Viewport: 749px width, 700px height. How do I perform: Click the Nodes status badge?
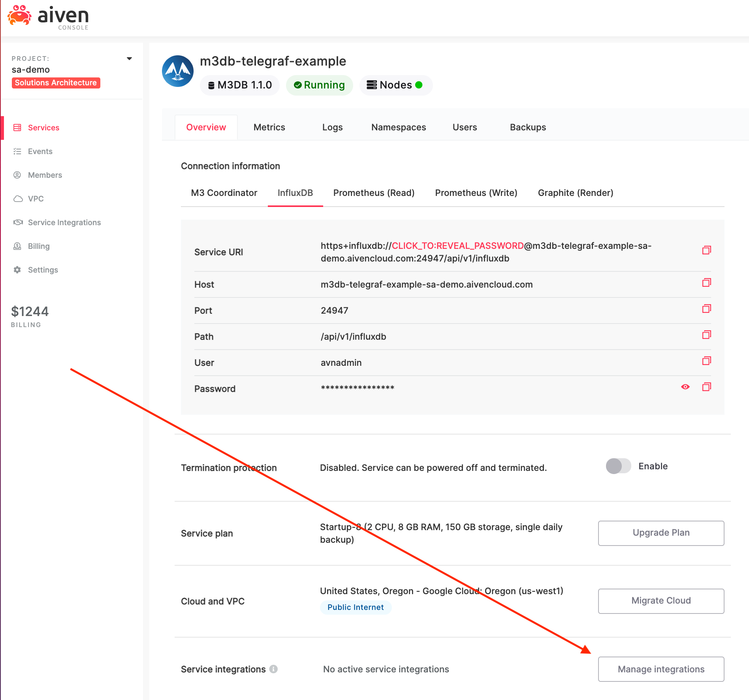click(396, 85)
